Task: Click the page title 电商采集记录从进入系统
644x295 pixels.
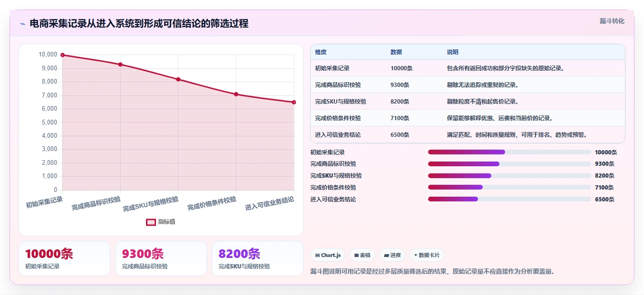Action: point(139,24)
